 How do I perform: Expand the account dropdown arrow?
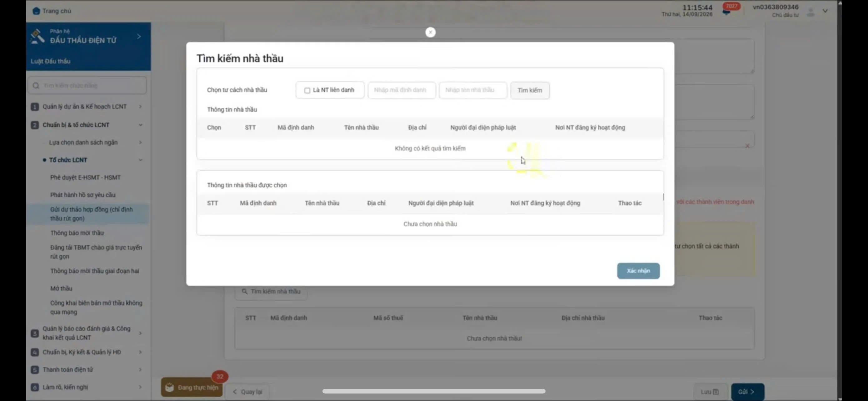point(825,11)
